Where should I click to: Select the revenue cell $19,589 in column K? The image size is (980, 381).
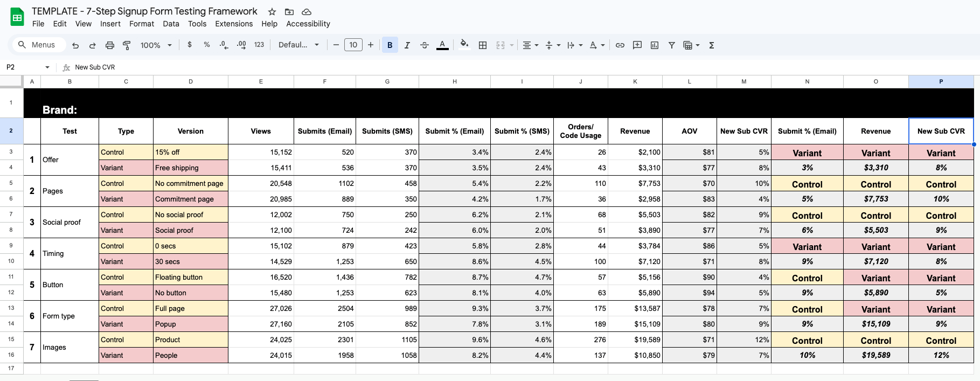tap(635, 340)
